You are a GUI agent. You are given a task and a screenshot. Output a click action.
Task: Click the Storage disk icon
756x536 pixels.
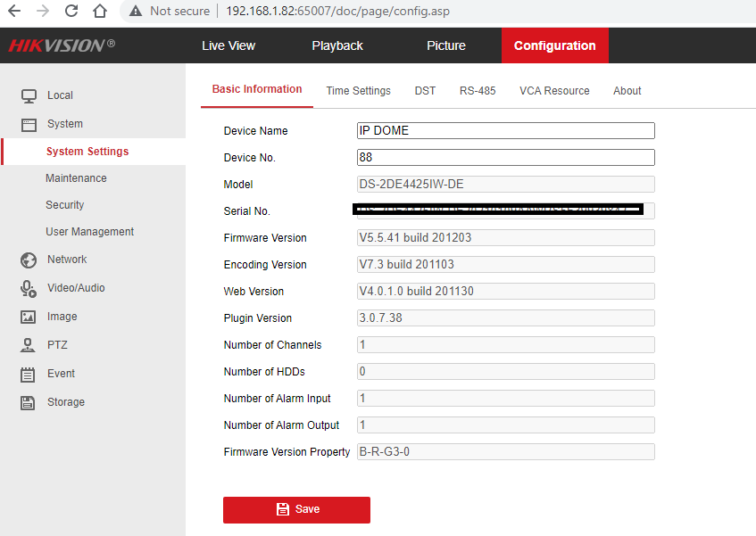29,402
